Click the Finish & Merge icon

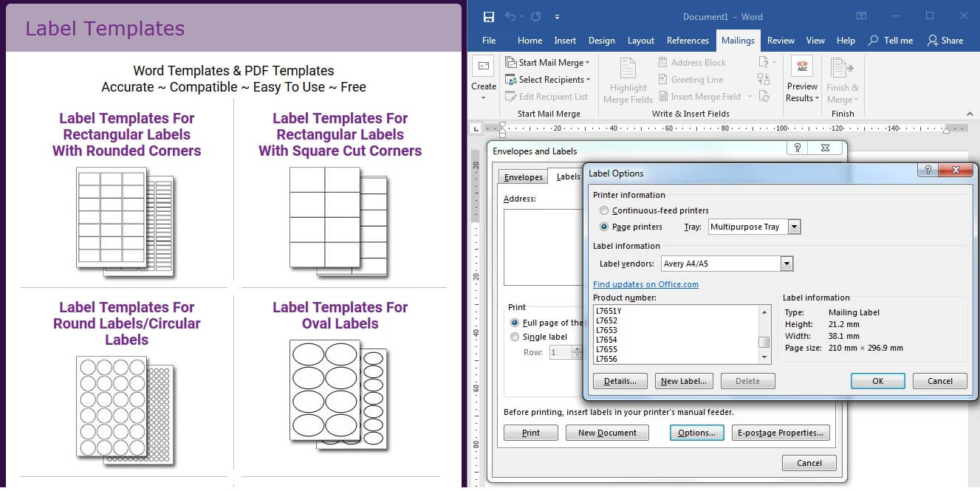842,67
